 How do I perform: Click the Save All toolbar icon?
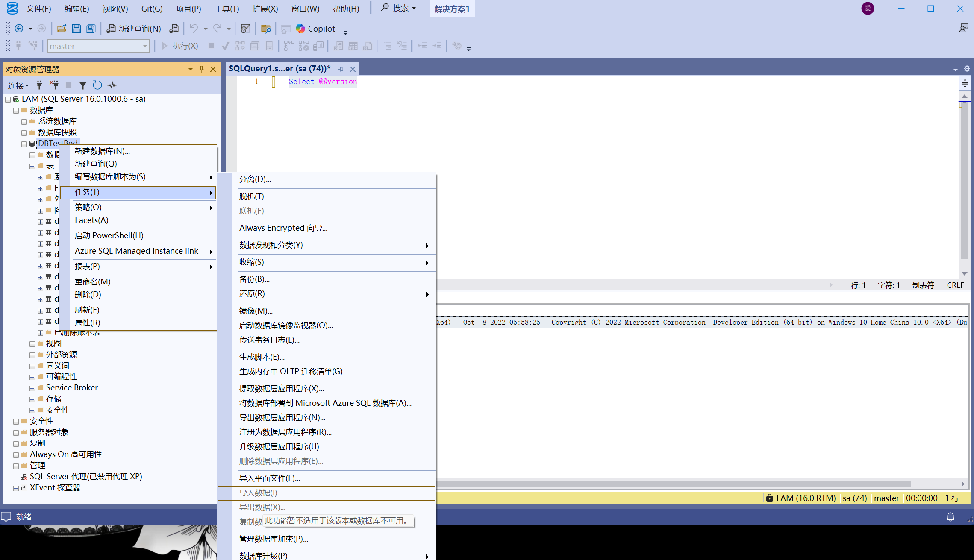tap(91, 29)
